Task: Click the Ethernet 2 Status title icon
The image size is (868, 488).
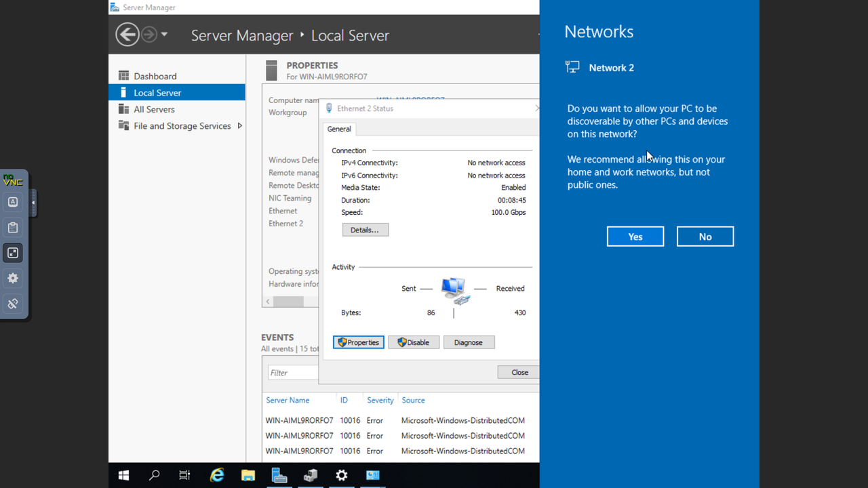Action: click(x=329, y=108)
